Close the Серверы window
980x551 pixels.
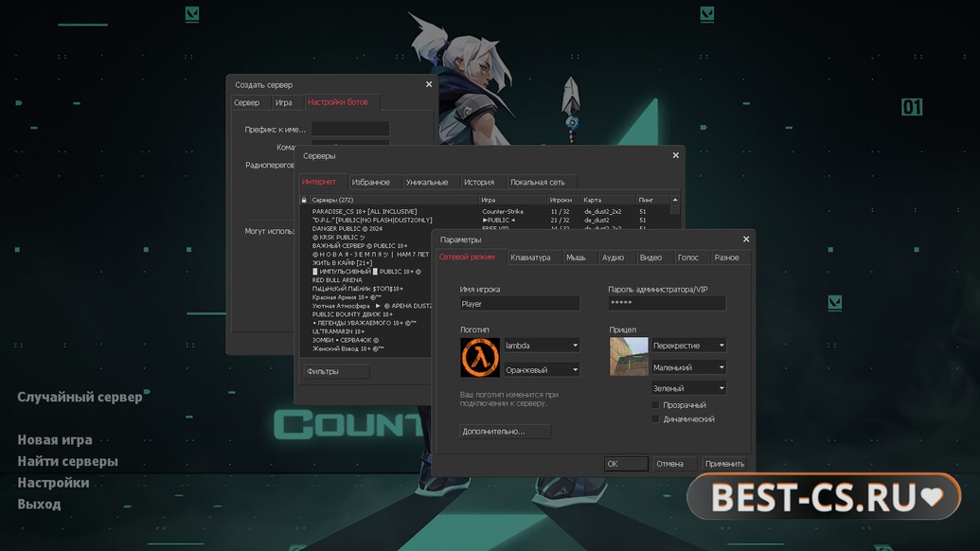pyautogui.click(x=676, y=155)
